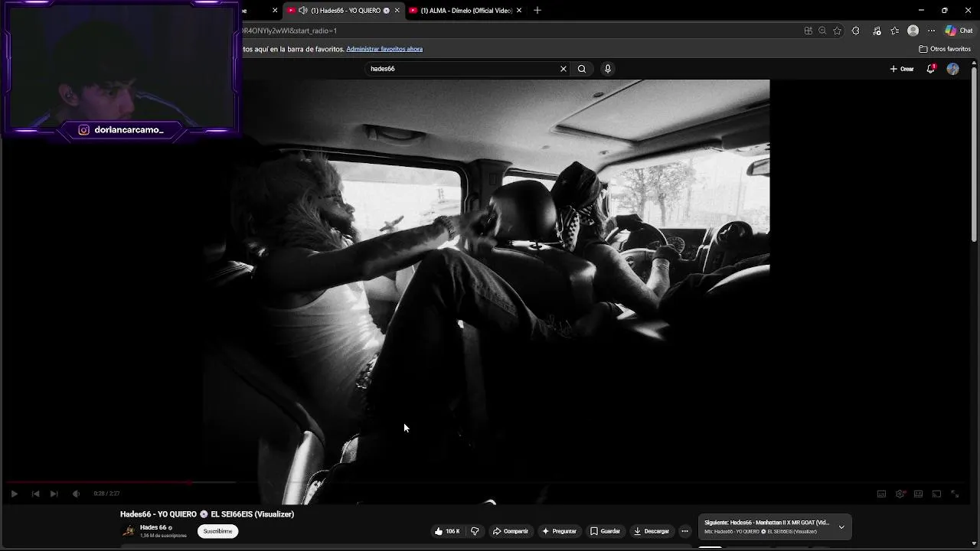Screen dimensions: 980x551
Task: Expand the Siguiente playlist panel chevron
Action: [x=841, y=527]
